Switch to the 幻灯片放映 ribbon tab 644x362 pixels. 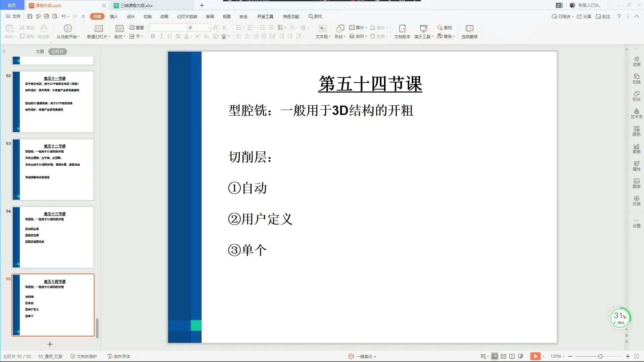pyautogui.click(x=187, y=16)
